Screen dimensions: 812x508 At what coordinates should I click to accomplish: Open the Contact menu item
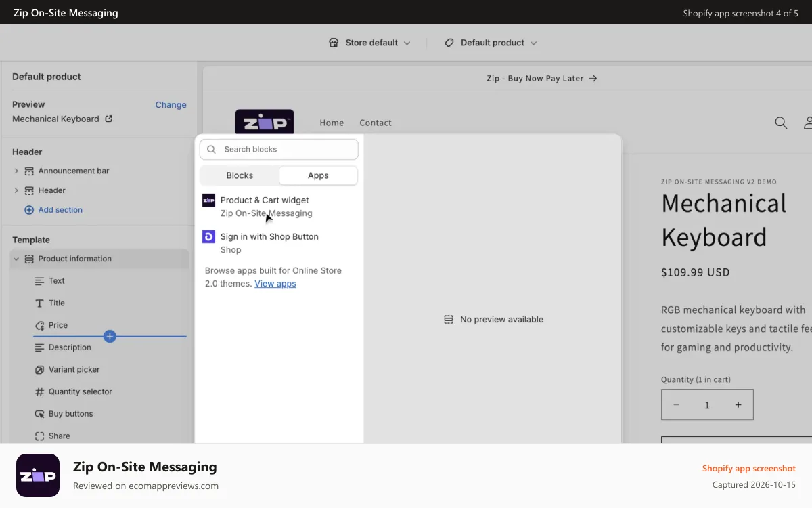click(x=376, y=123)
